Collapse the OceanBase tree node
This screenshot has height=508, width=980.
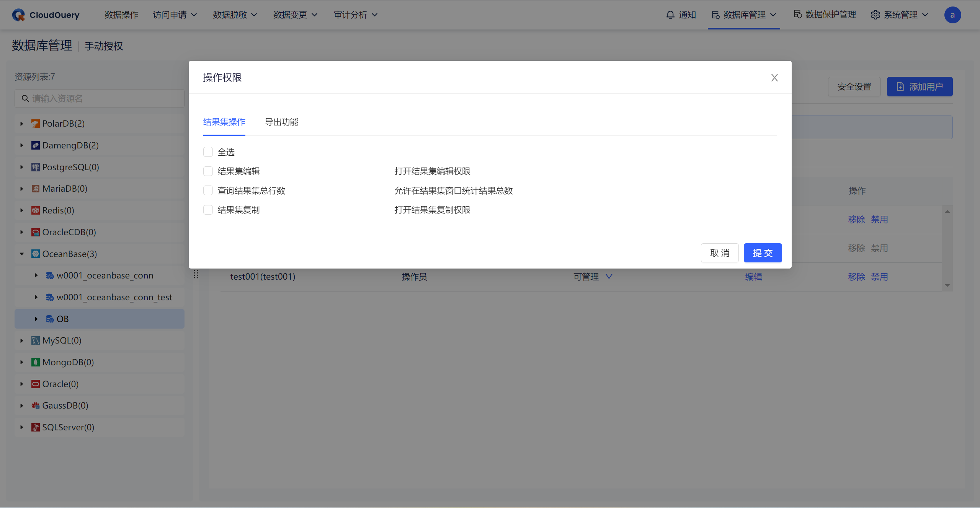(22, 254)
